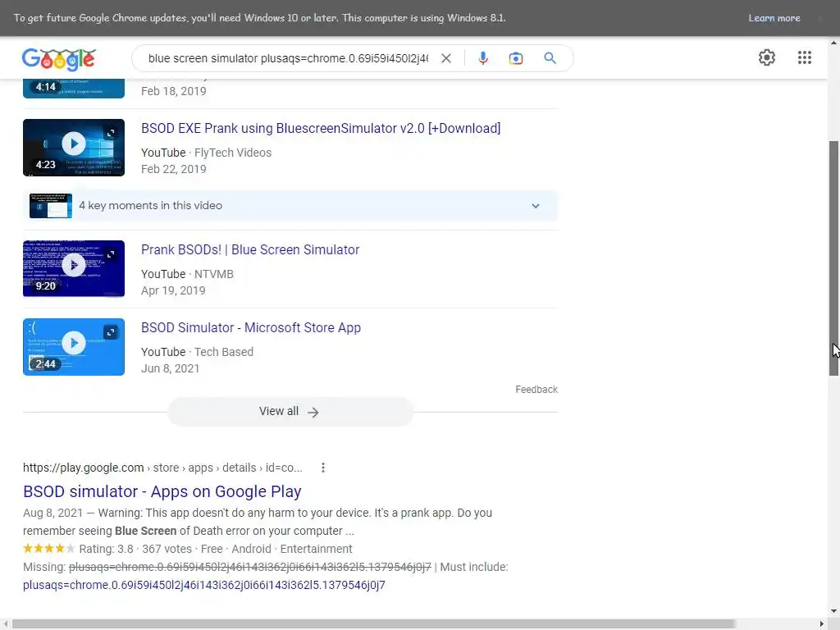
Task: Click into the search query field
Action: click(288, 58)
